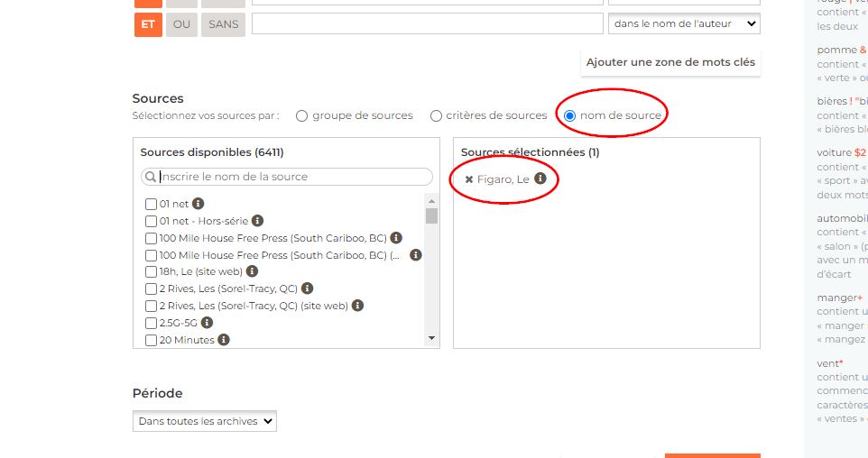Check the 01 net source
The width and height of the screenshot is (868, 458).
pyautogui.click(x=151, y=204)
